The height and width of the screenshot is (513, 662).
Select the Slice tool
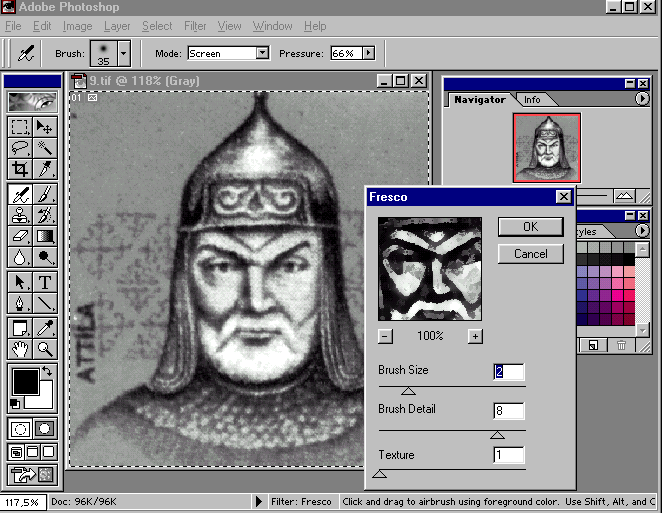click(45, 169)
